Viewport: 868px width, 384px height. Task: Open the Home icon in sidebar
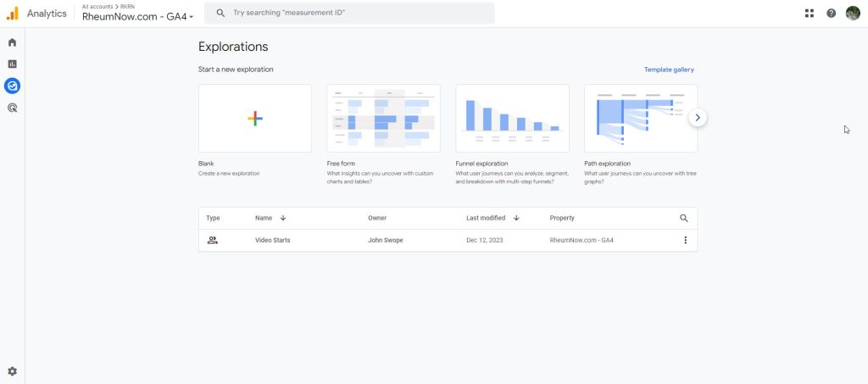pyautogui.click(x=12, y=42)
